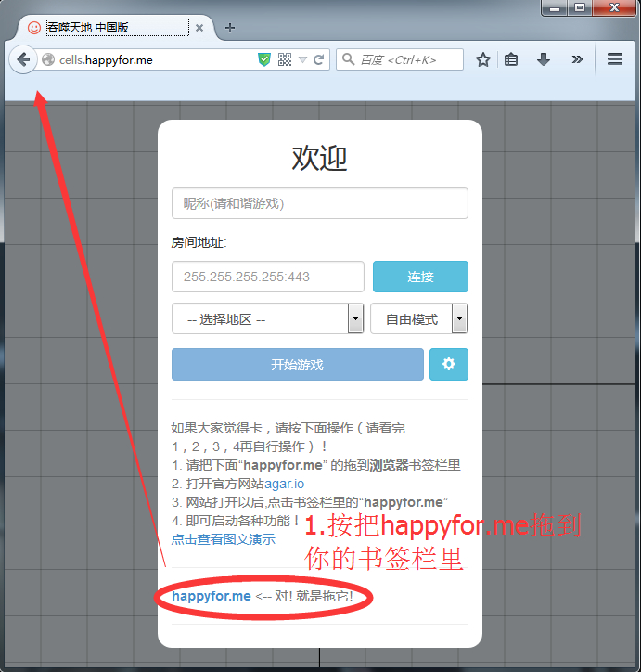Screen dimensions: 641x672
Task: Open the 点击查看图文演示 link
Action: (x=223, y=539)
